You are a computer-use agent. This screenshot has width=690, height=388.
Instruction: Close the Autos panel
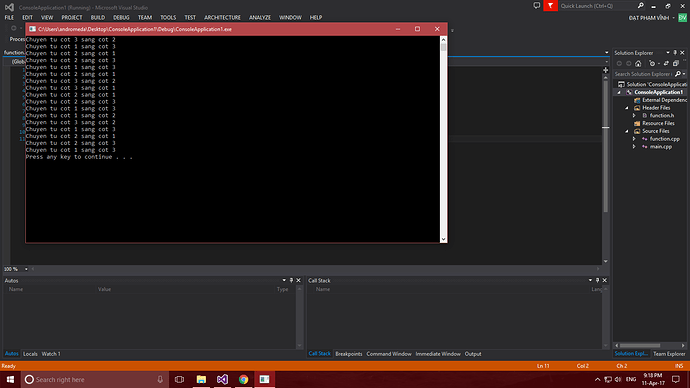(298, 280)
